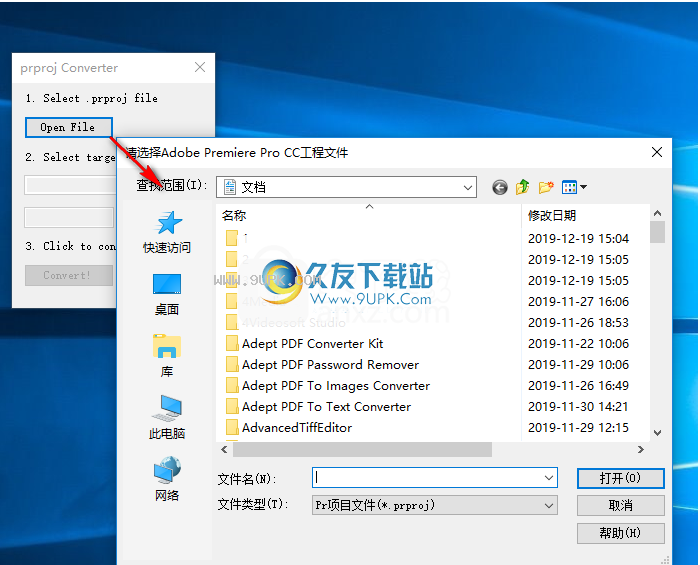Select 网络 network in the places sidebar
This screenshot has width=700, height=565.
coord(167,479)
